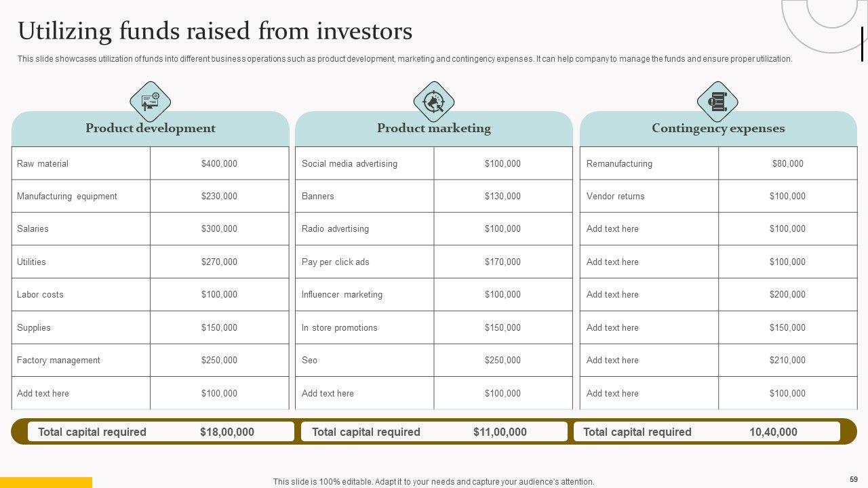
Task: Click the Contingency expenses document icon
Action: tap(717, 102)
